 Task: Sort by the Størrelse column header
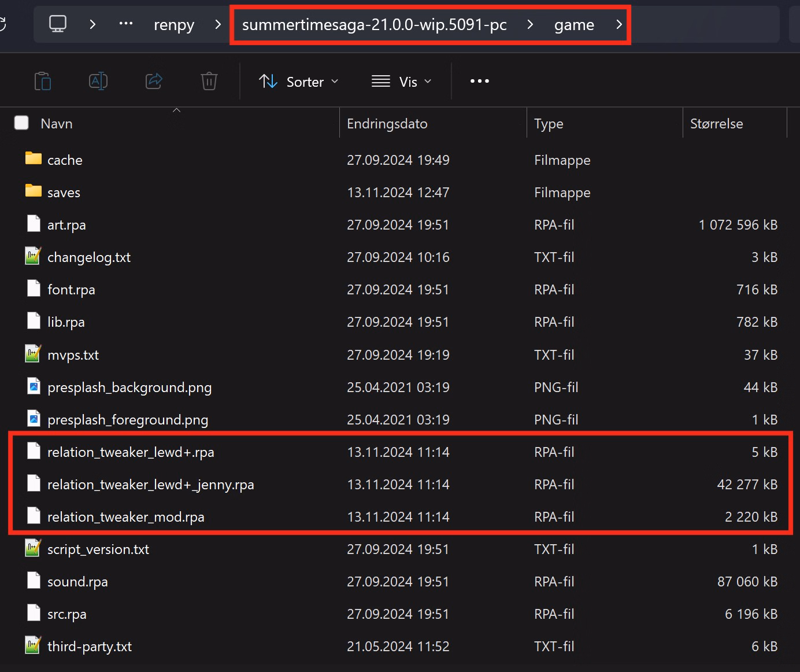[x=716, y=123]
